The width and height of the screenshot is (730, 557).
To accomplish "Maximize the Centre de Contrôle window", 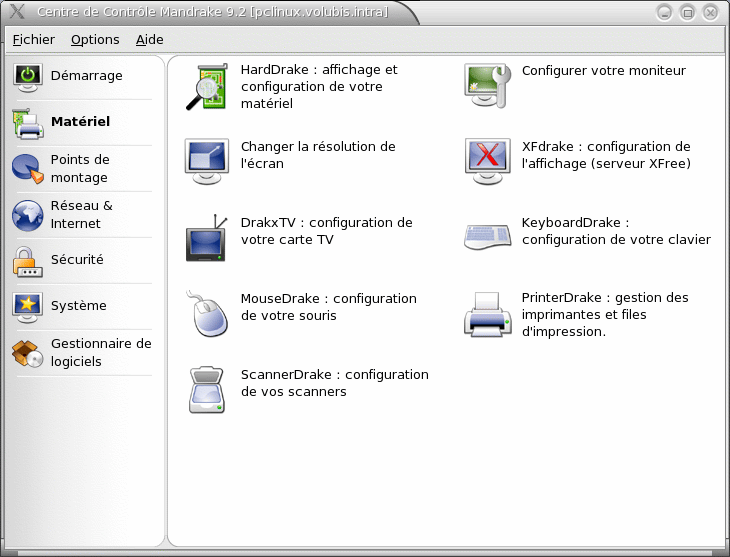I will tap(687, 13).
